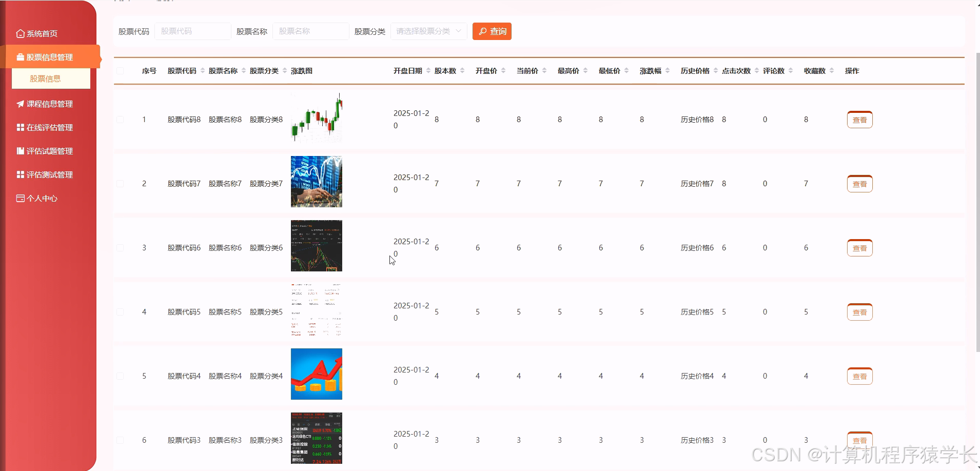
Task: Open red arrow coins thumbnail for 股票名称4
Action: 317,374
